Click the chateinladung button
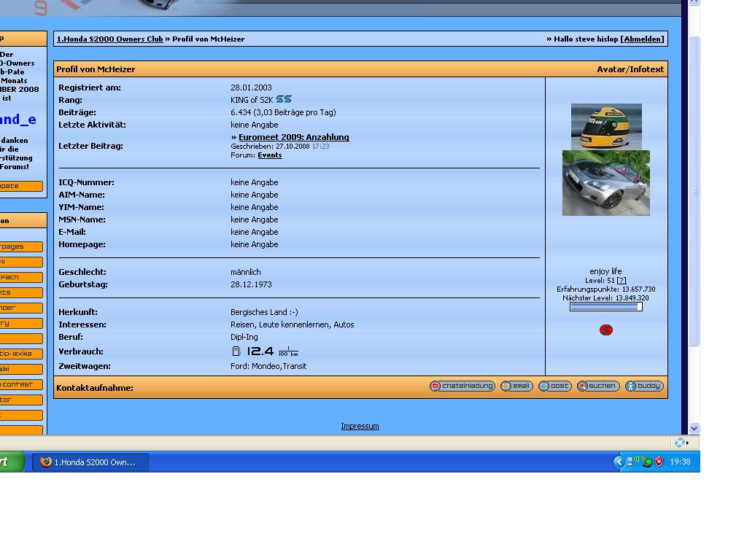 (462, 386)
